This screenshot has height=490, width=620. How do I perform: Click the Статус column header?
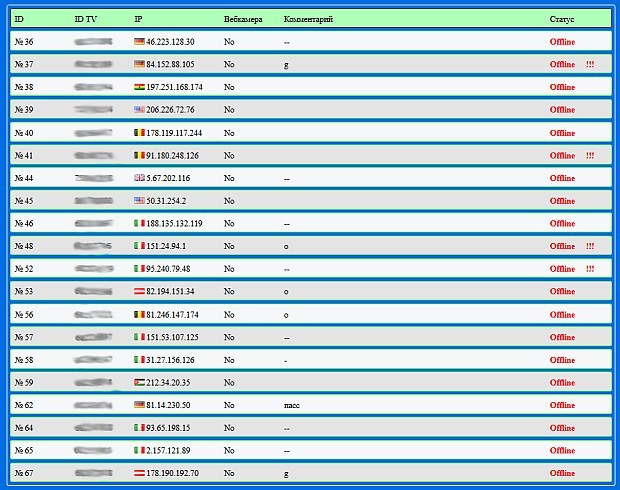click(561, 19)
